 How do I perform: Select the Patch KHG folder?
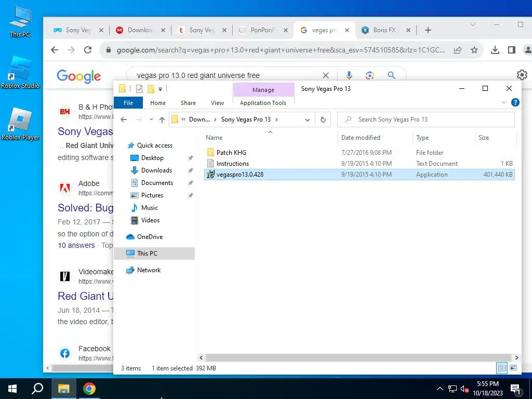pyautogui.click(x=231, y=153)
